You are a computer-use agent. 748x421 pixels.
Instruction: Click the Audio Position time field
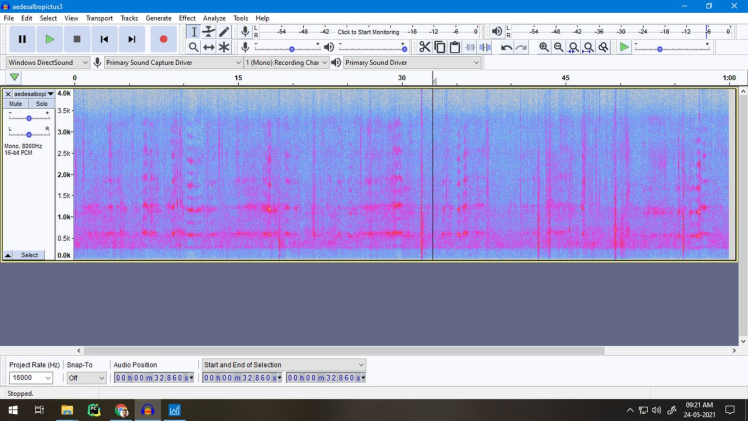(x=154, y=378)
